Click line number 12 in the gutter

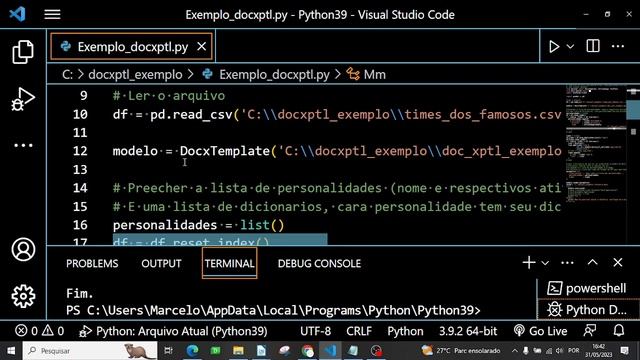click(80, 151)
